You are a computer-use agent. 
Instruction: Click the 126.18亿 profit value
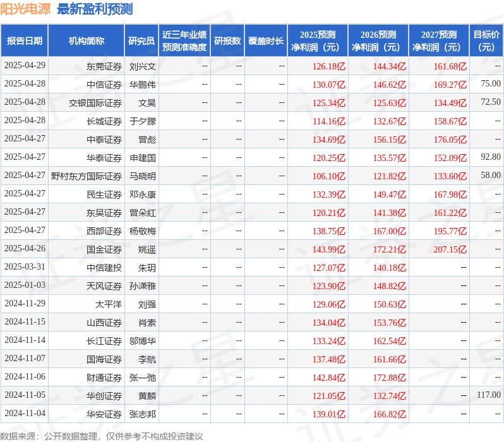[329, 66]
